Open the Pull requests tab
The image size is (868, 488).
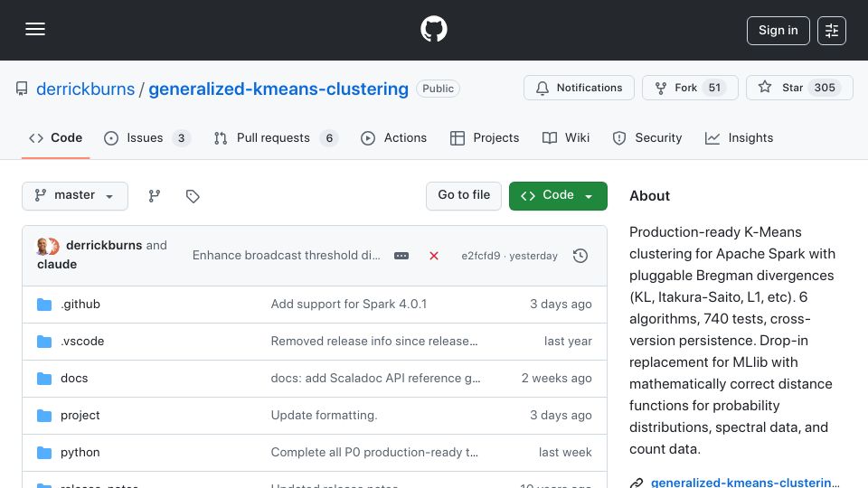[276, 137]
